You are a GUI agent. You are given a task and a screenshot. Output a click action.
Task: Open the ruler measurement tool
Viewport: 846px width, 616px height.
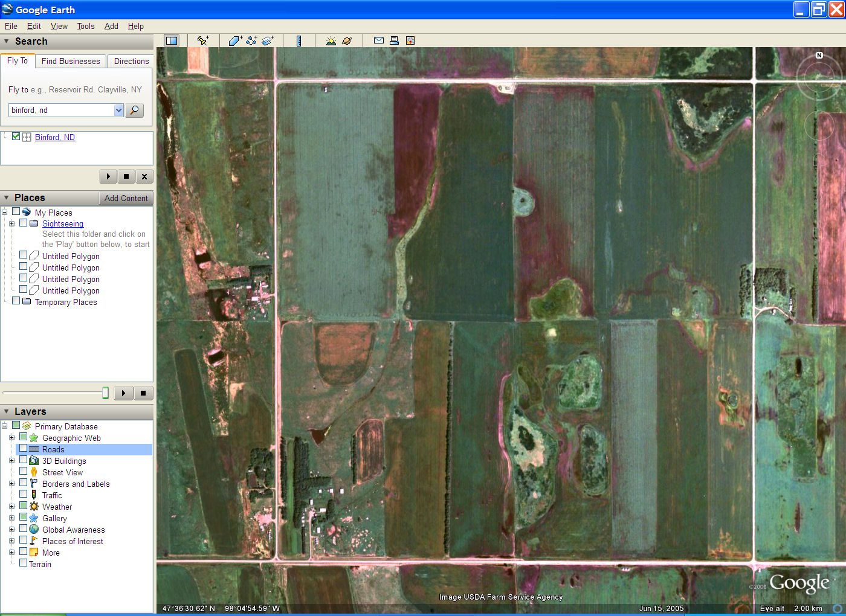point(299,40)
